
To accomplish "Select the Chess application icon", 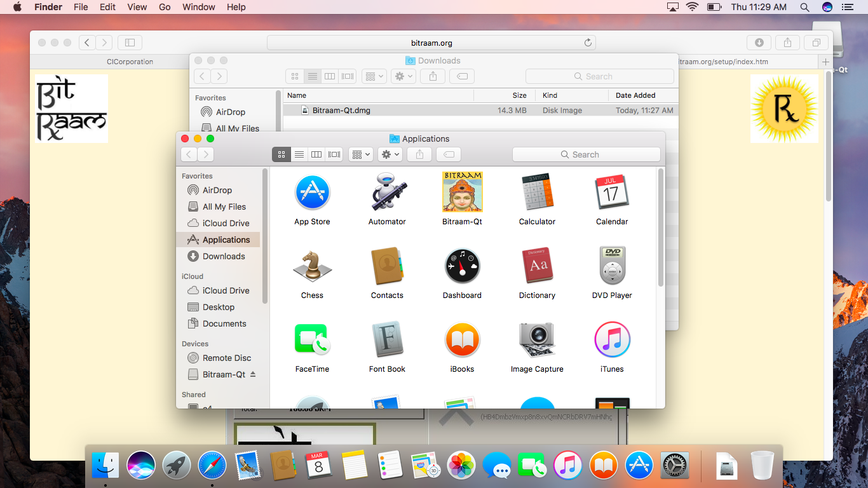I will pyautogui.click(x=312, y=266).
